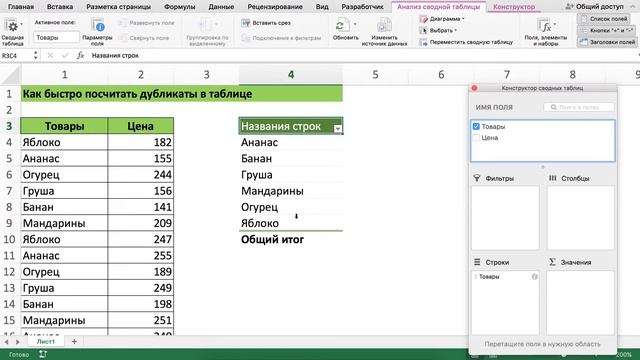Click the confirm checkmark in formula bar

(65, 56)
